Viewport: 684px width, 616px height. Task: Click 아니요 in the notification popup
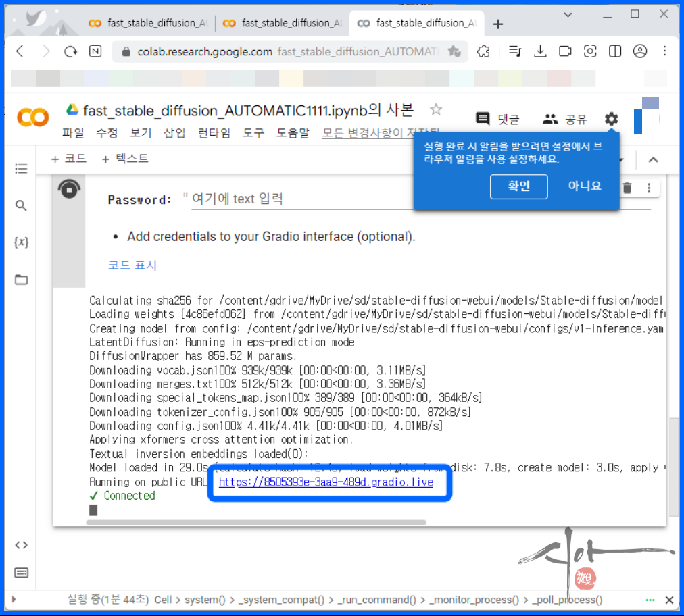click(x=585, y=186)
